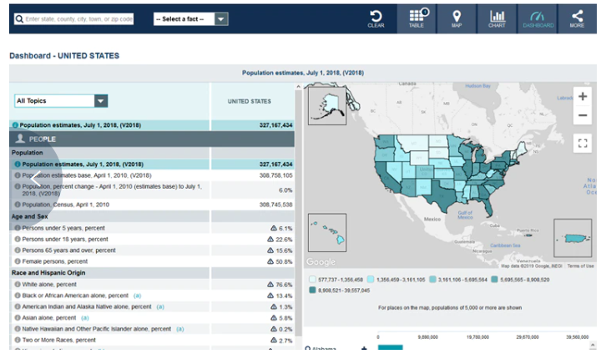The image size is (611, 364).
Task: Select the Dashboard view
Action: (538, 18)
